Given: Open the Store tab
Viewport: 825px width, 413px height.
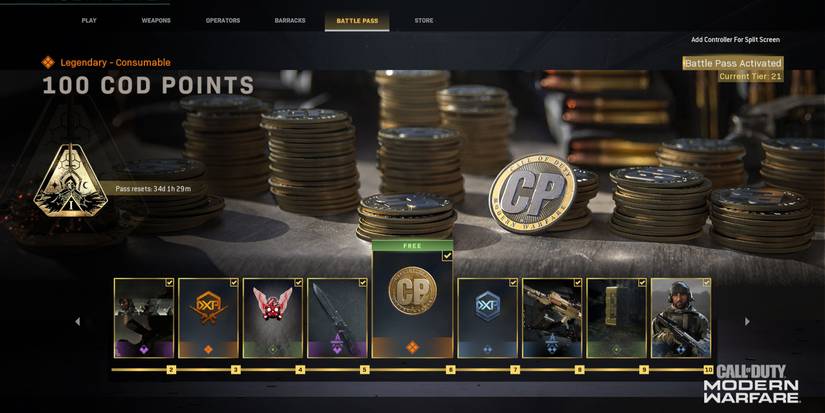Looking at the screenshot, I should [424, 21].
